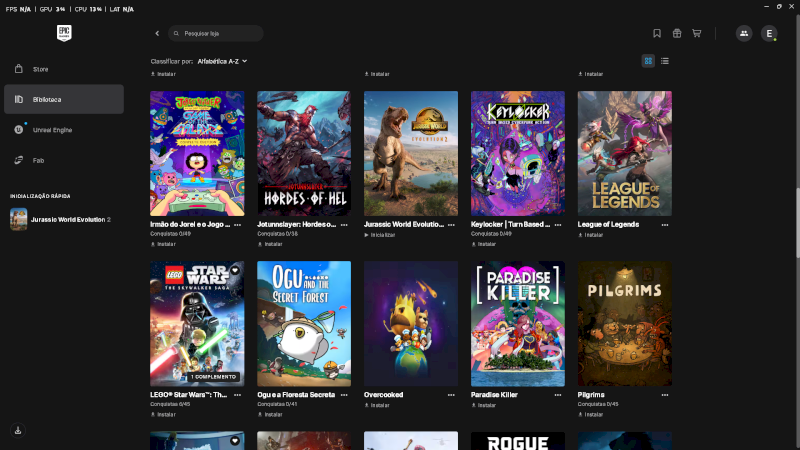
Task: Open the LEGO Star Wars cover art
Action: tap(197, 323)
